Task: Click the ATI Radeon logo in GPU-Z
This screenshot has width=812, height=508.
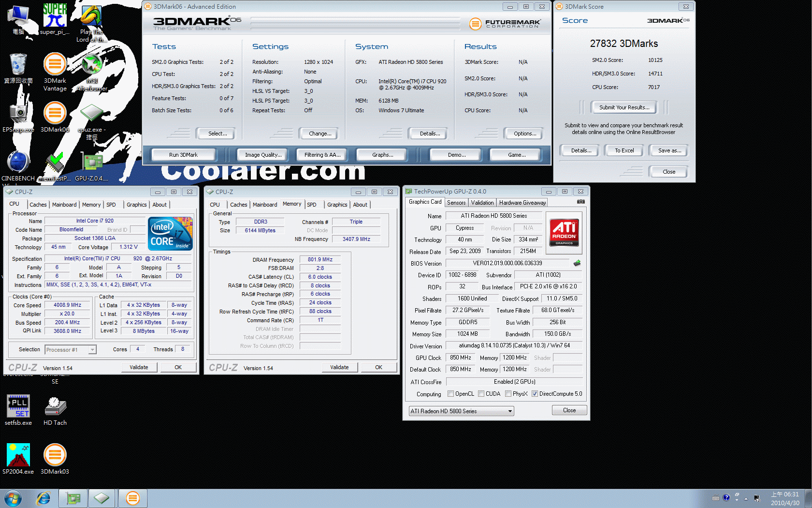Action: tap(564, 232)
